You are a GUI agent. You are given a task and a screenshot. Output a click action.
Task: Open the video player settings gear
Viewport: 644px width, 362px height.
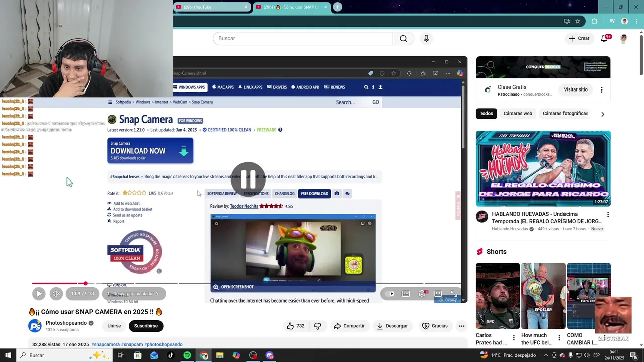tap(422, 294)
